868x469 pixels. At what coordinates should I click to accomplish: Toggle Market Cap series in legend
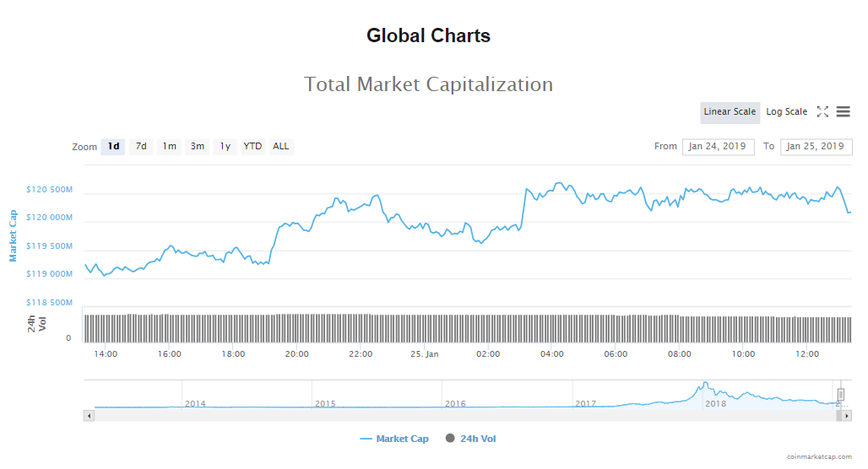coord(394,439)
